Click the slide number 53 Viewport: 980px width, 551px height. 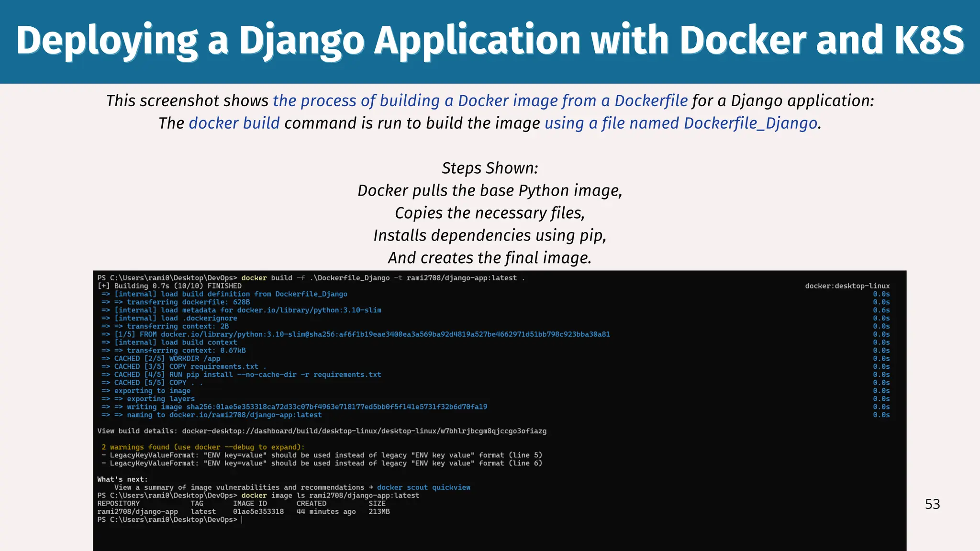[x=932, y=504]
